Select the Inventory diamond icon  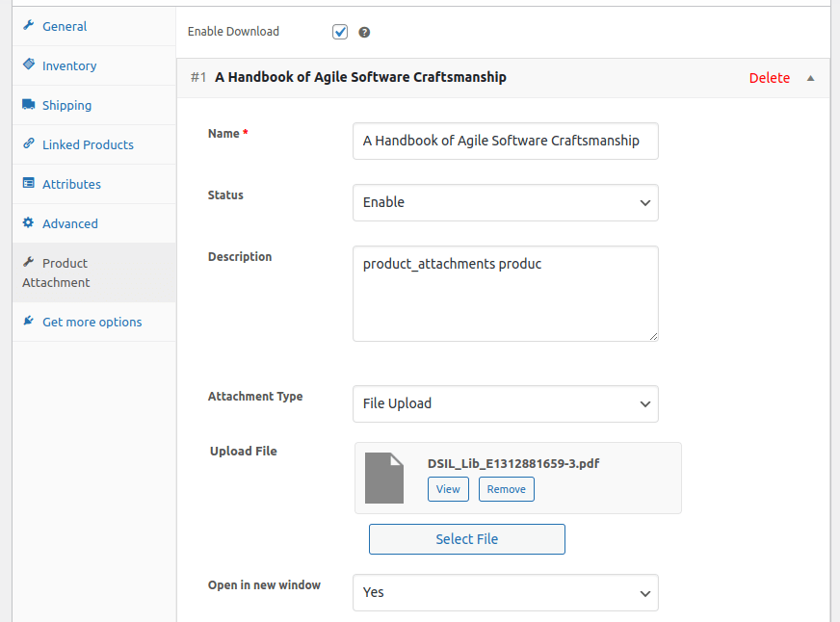[28, 65]
